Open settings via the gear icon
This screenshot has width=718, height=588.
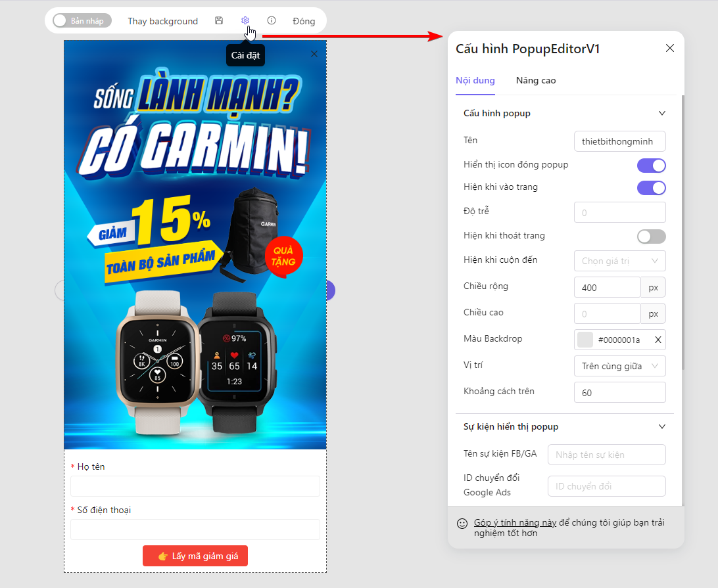coord(245,20)
